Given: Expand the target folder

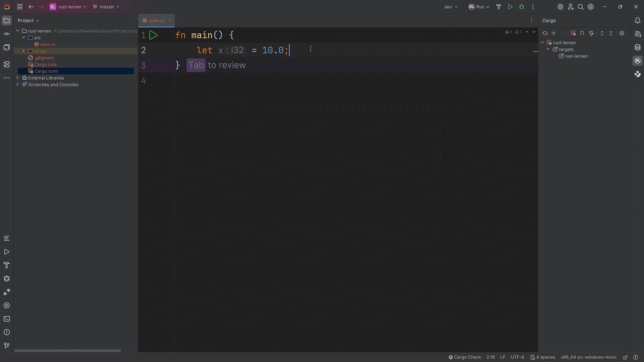Looking at the screenshot, I should 24,51.
